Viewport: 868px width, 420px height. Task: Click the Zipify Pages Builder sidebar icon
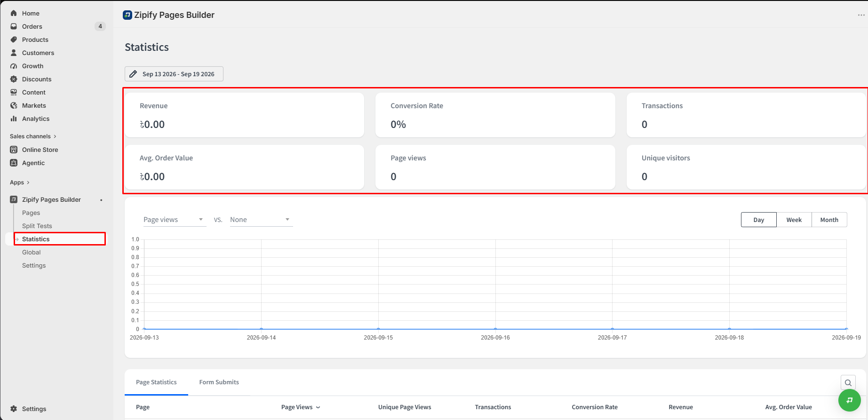tap(14, 199)
